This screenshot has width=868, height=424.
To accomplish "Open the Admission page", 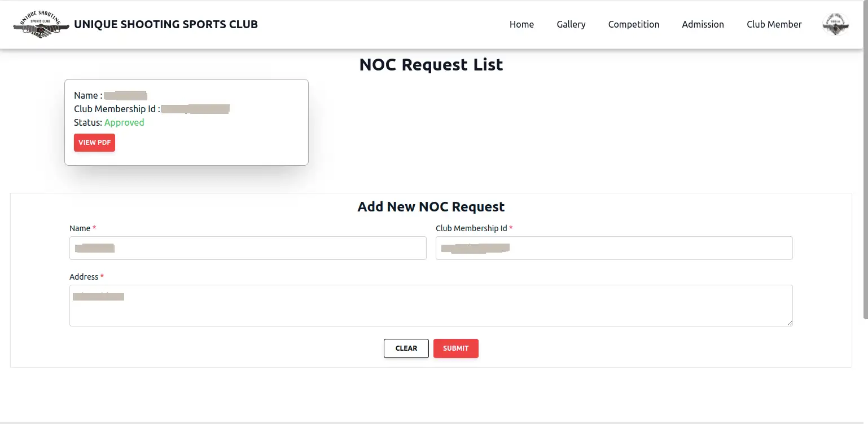I will coord(703,24).
